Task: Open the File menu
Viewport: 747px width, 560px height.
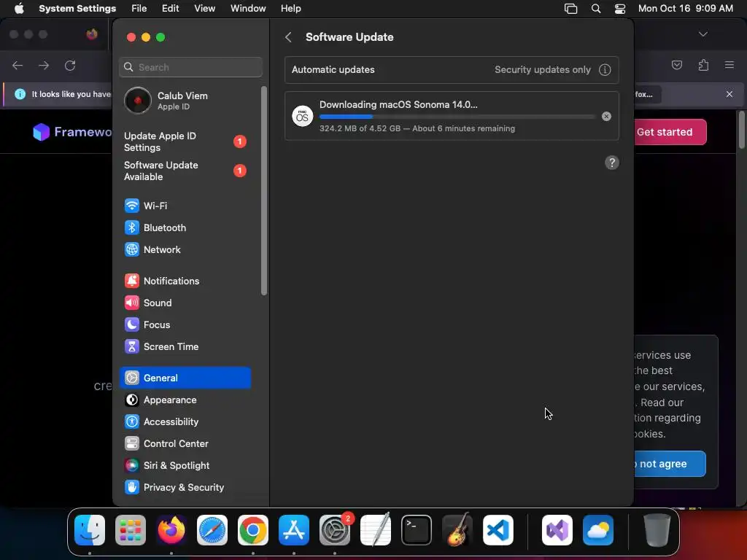Action: [139, 9]
